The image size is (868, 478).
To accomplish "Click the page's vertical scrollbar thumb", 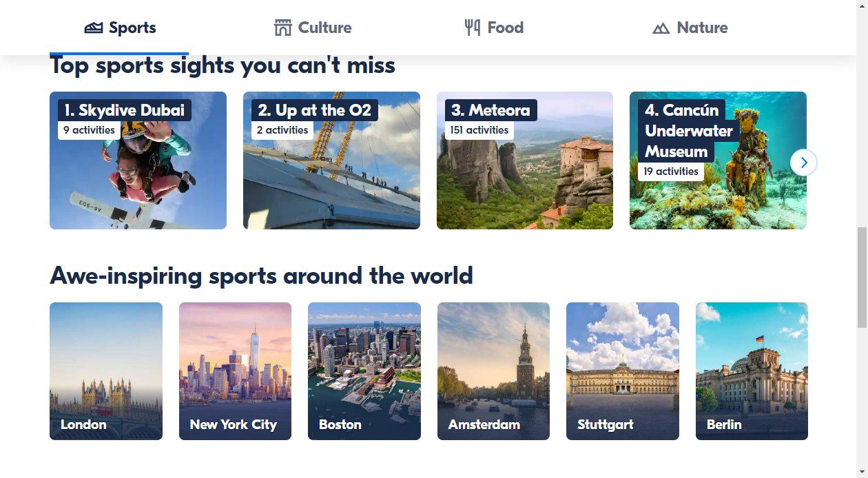I will (862, 276).
